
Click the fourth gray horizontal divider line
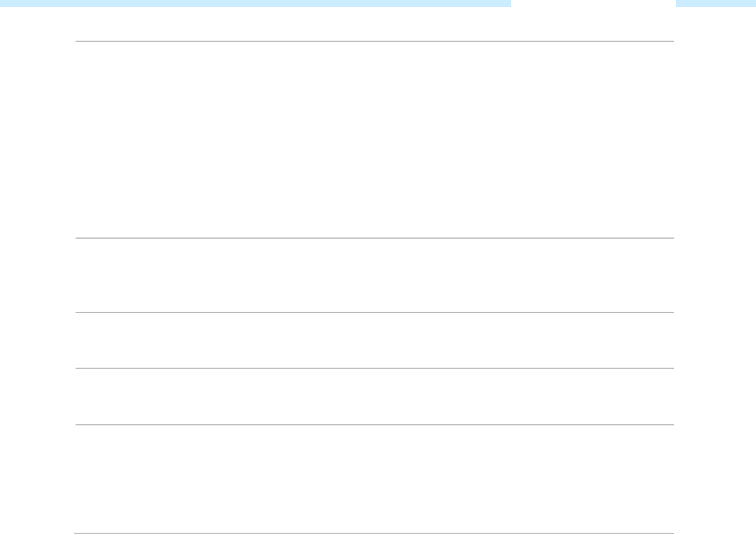(x=375, y=368)
